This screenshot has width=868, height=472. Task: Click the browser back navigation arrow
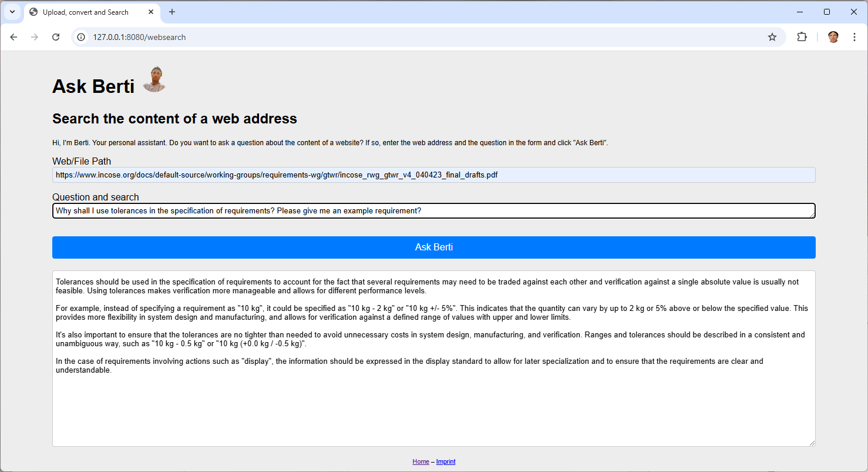14,36
